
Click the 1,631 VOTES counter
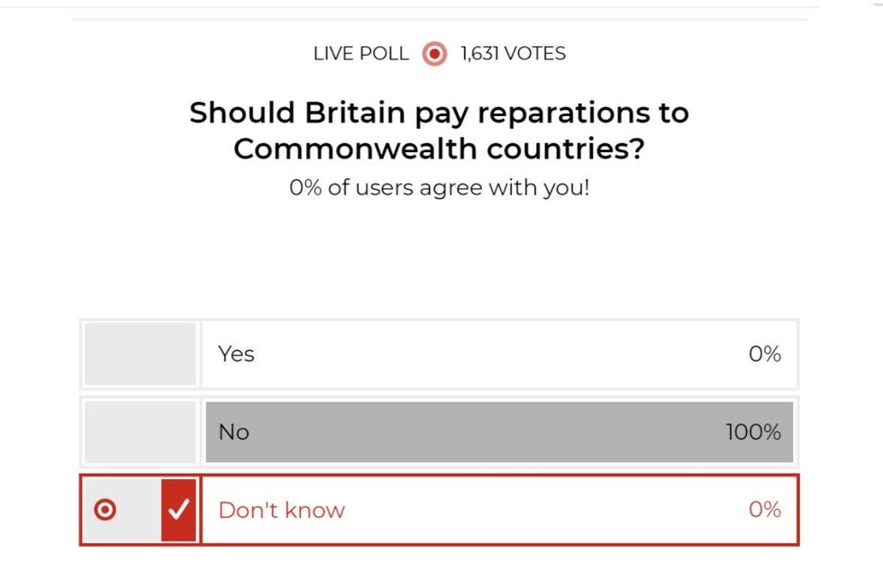(x=513, y=54)
